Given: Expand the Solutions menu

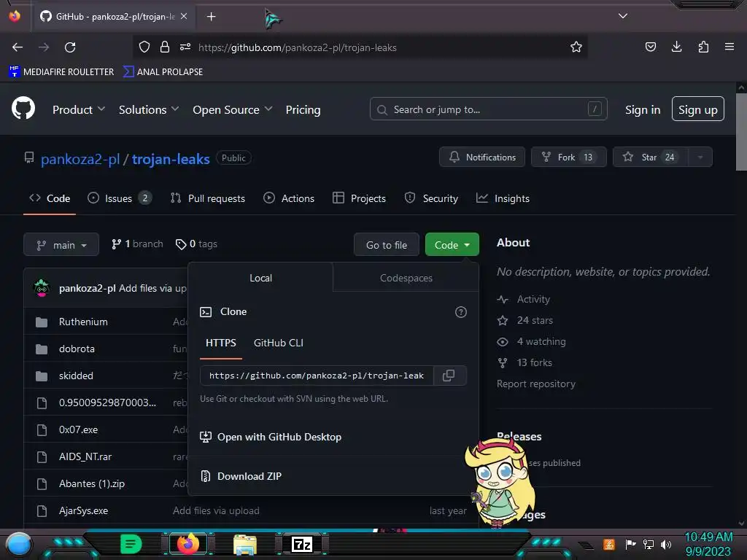Looking at the screenshot, I should [149, 109].
